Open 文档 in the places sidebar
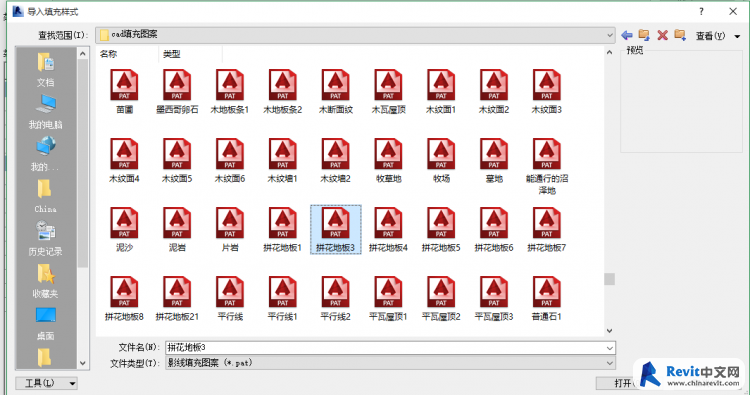Viewport: 750px width, 395px height. 45,70
